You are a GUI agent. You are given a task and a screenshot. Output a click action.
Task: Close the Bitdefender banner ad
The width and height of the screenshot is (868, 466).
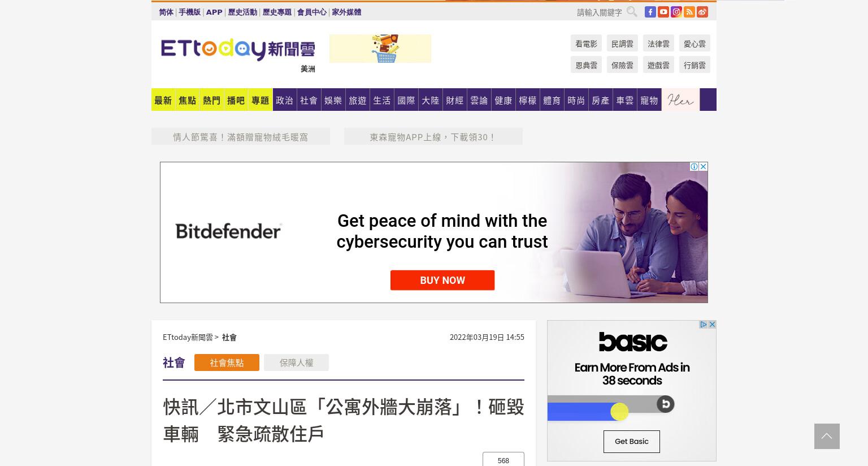tap(703, 166)
